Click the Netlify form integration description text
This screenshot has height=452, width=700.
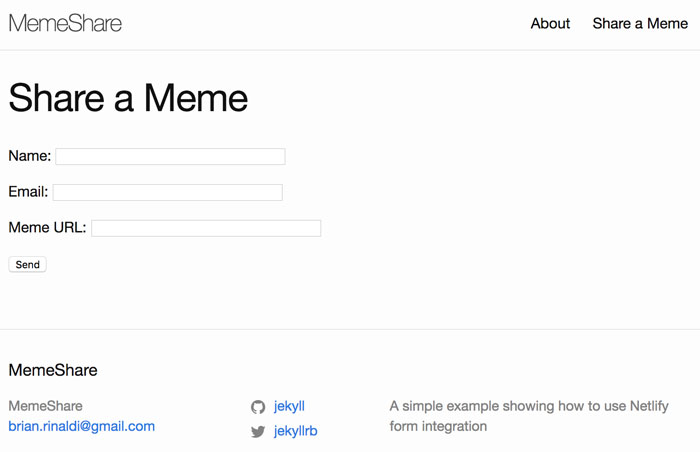[528, 416]
